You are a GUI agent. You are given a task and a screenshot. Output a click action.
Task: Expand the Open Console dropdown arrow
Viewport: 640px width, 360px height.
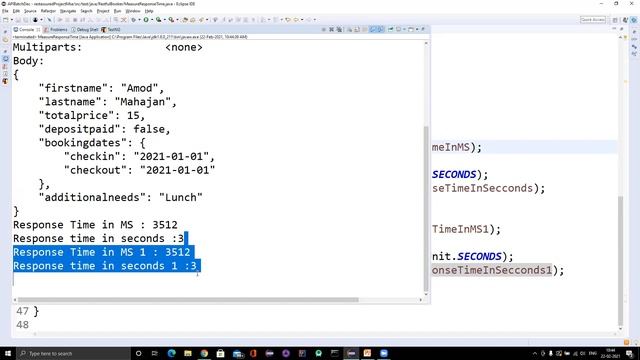(417, 29)
